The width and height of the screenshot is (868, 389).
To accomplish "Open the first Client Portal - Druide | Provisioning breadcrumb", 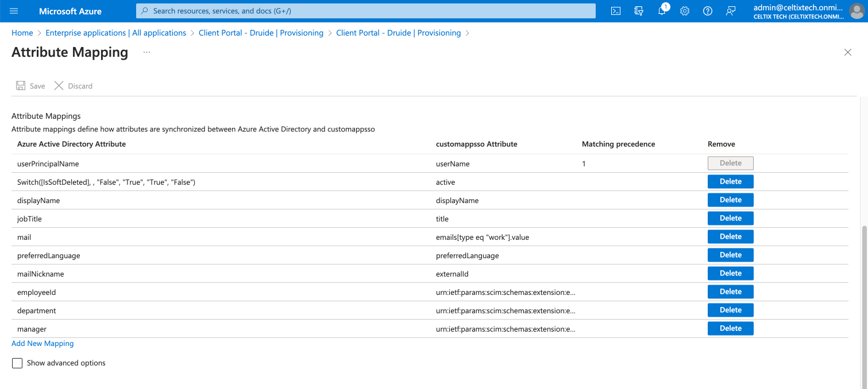I will click(x=261, y=33).
